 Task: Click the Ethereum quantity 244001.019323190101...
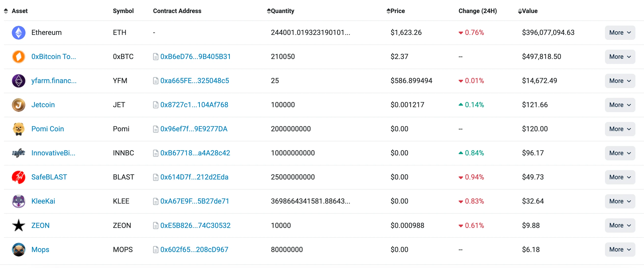click(311, 32)
